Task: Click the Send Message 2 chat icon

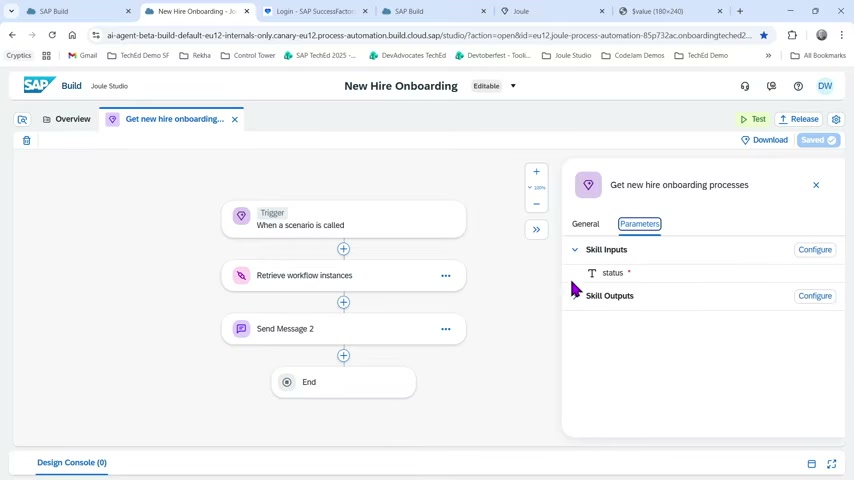Action: point(241,329)
